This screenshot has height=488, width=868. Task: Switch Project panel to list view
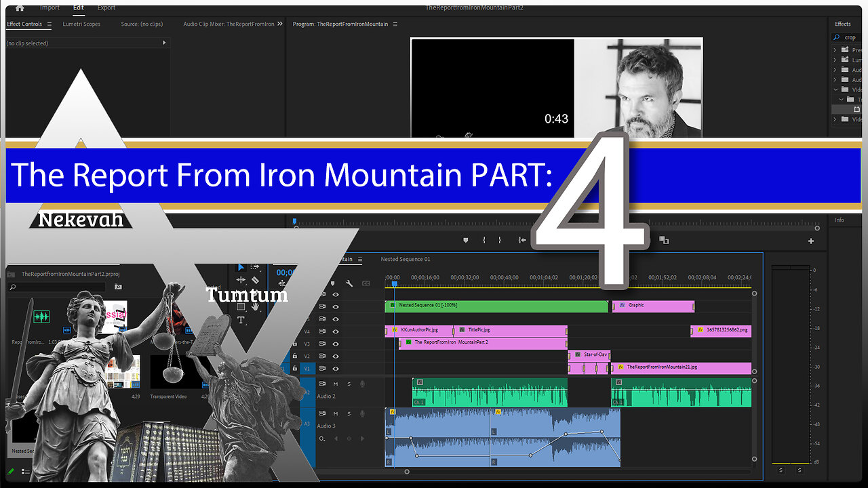click(x=25, y=471)
